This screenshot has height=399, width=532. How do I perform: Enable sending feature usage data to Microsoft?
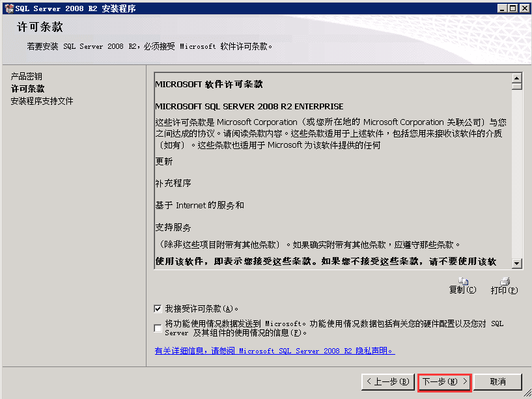coord(158,328)
